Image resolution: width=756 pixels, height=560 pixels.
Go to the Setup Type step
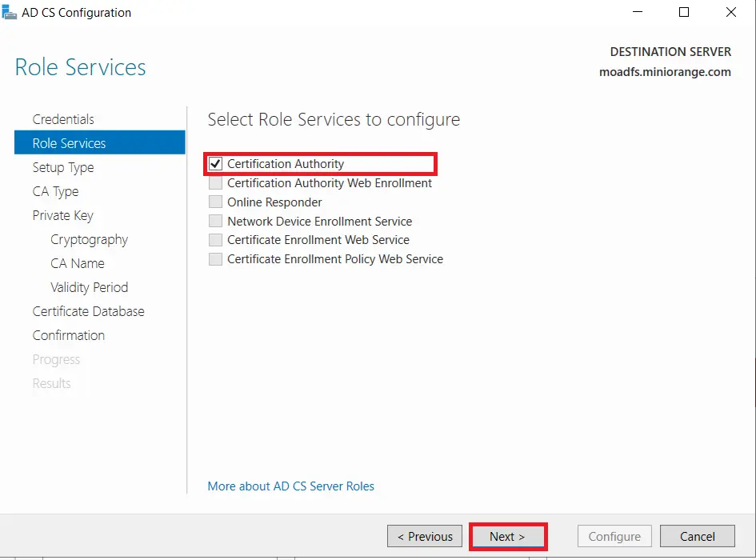62,167
